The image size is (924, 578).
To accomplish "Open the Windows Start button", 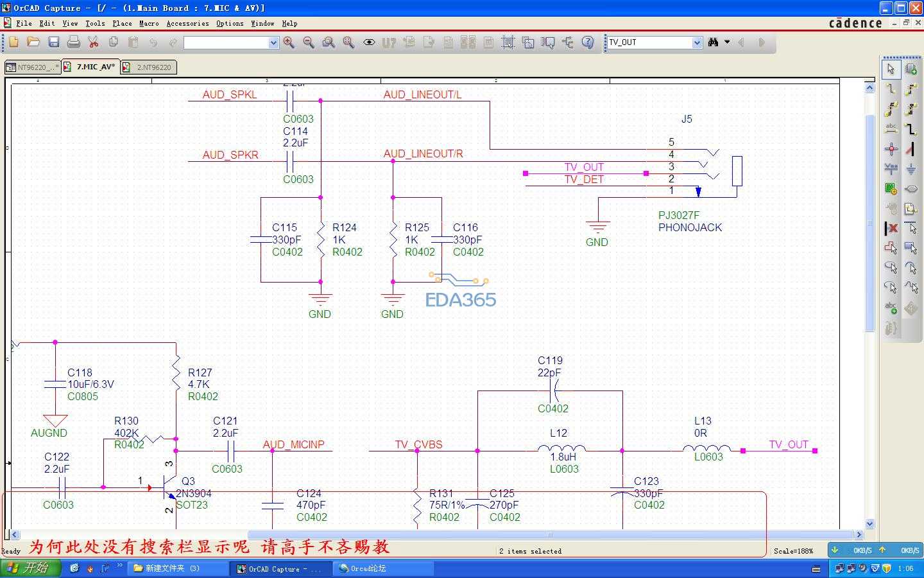I will tap(31, 568).
